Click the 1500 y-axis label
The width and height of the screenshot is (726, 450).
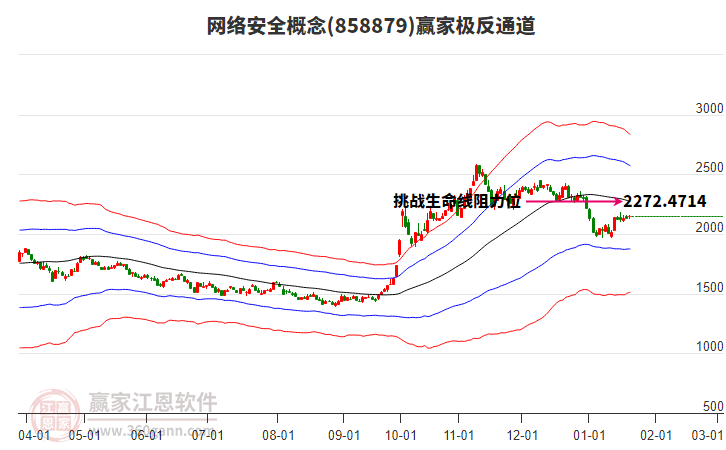point(709,288)
